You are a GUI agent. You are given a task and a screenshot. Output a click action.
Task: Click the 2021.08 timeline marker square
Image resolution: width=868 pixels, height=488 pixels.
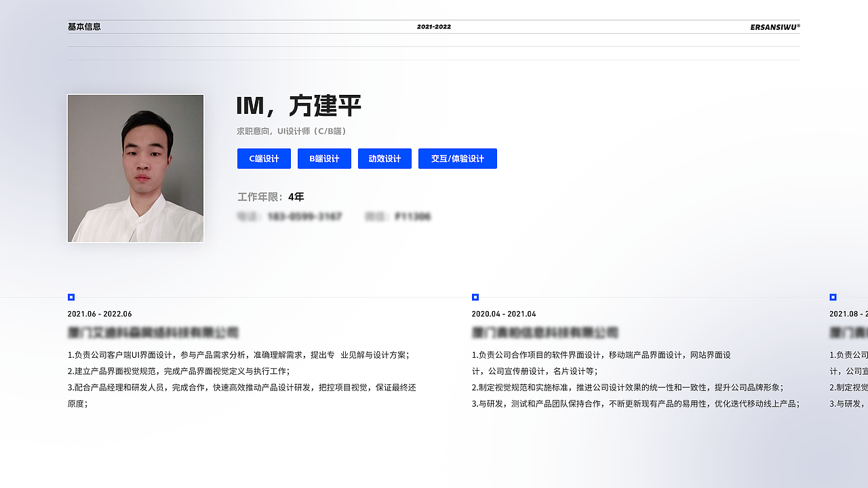(x=833, y=297)
